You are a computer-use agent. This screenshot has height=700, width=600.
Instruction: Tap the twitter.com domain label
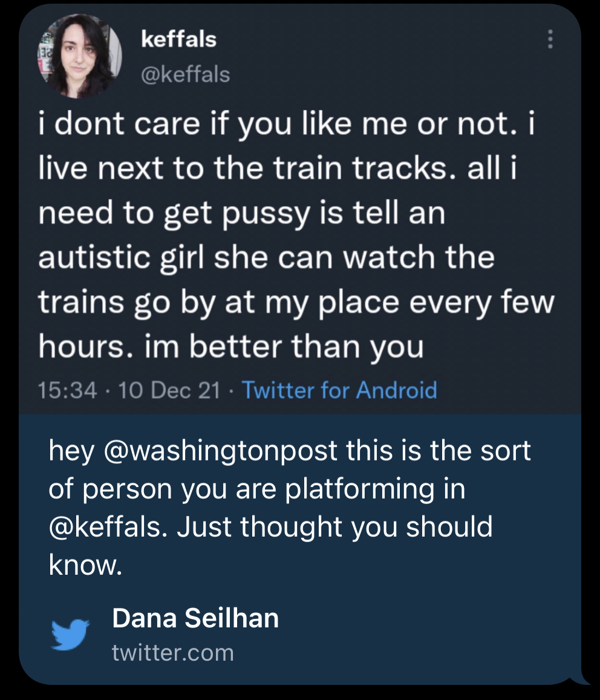coord(173,653)
